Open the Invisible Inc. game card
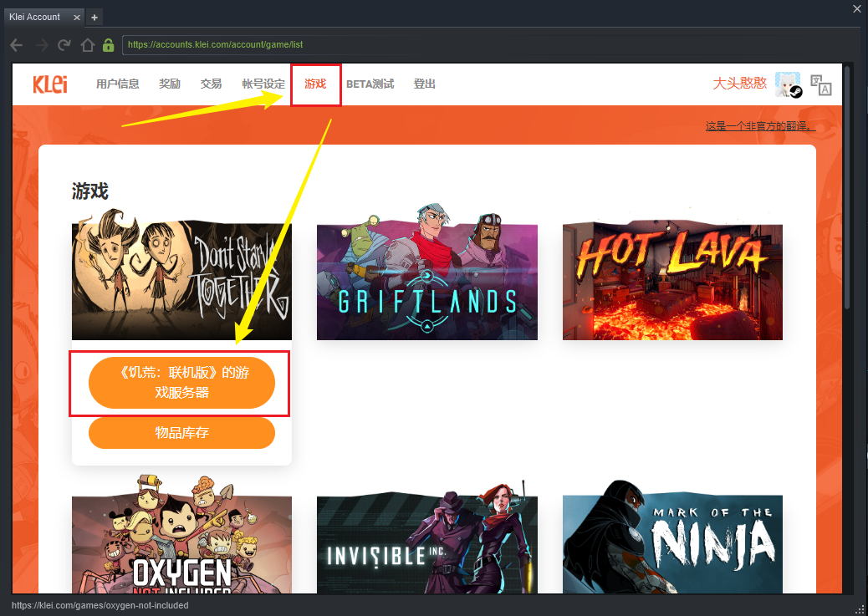Viewport: 868px width, 616px height. pyautogui.click(x=426, y=537)
